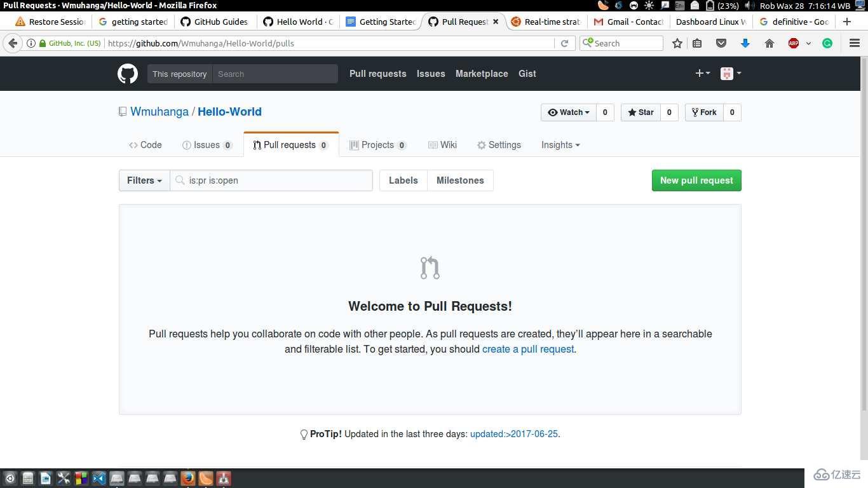This screenshot has width=868, height=488.
Task: Click the Milestones button
Action: pos(460,180)
